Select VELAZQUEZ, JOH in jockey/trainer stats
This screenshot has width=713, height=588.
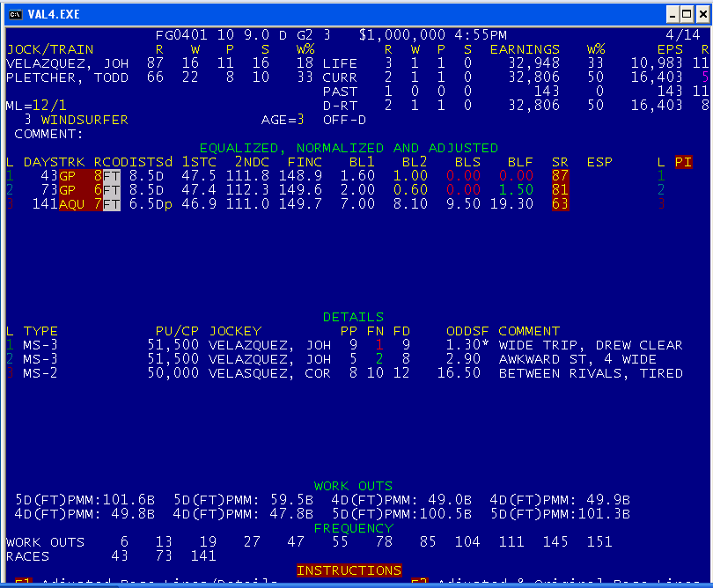coord(67,63)
